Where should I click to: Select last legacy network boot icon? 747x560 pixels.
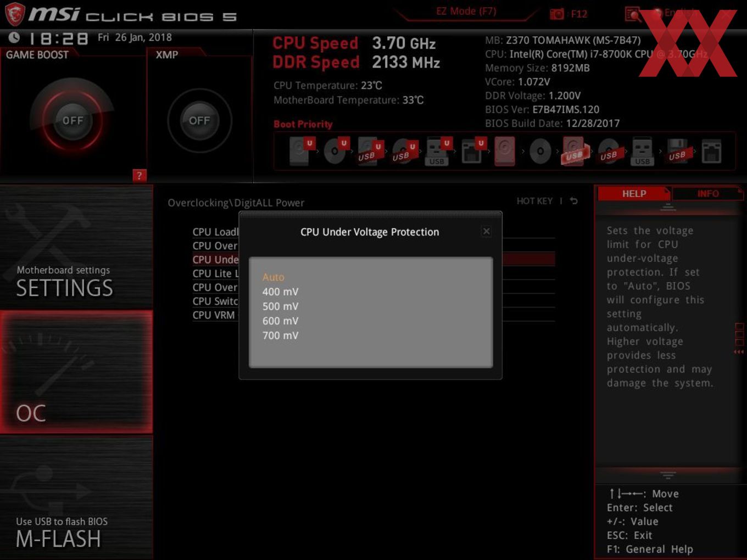711,151
